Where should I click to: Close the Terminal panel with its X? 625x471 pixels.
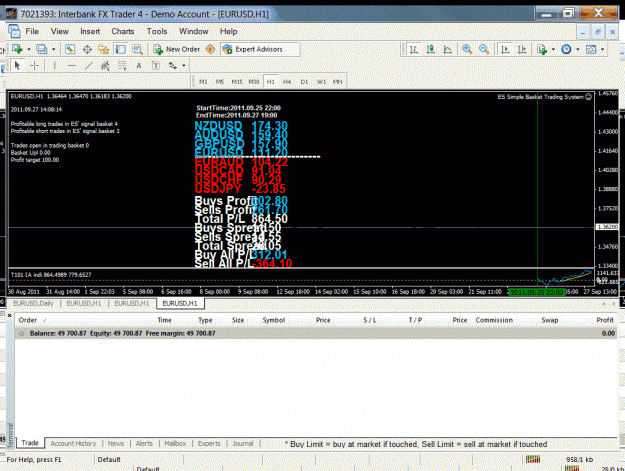[10, 315]
